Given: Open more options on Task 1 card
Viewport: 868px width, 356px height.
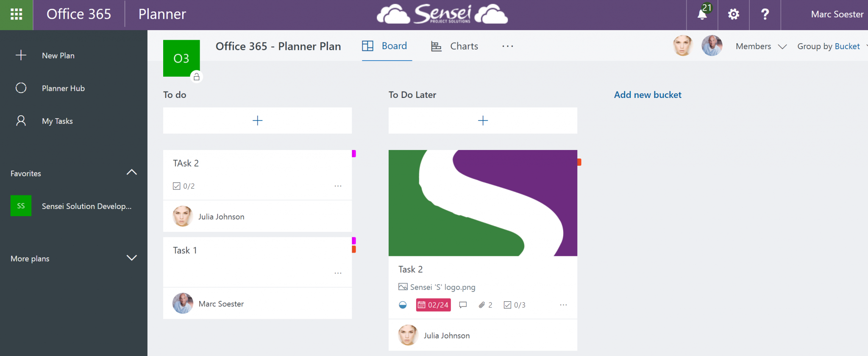Looking at the screenshot, I should point(338,273).
